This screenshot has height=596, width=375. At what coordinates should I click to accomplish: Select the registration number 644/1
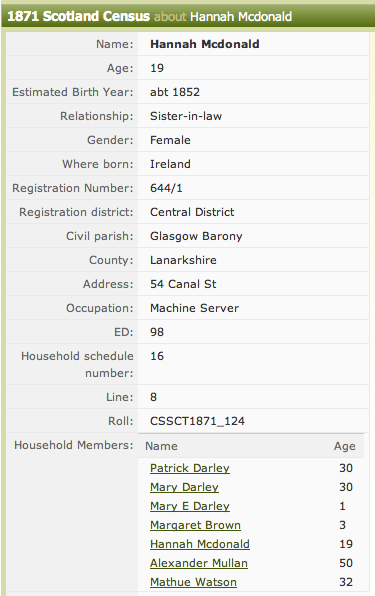(166, 188)
